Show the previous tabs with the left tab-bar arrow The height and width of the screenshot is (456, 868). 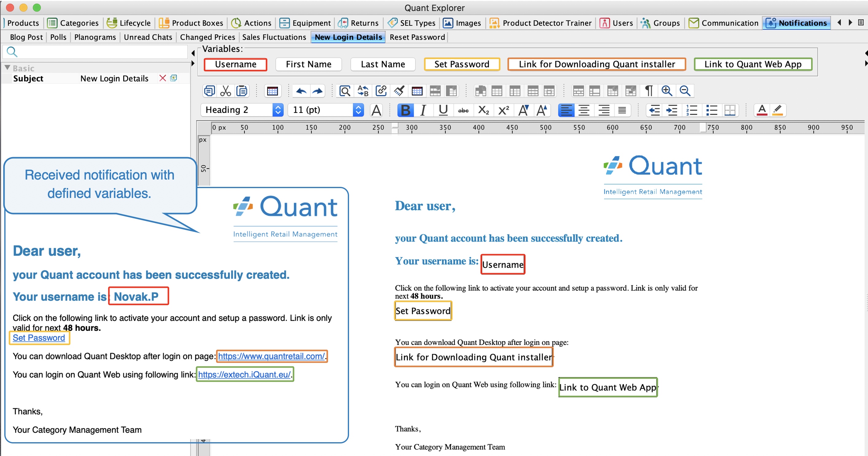839,23
